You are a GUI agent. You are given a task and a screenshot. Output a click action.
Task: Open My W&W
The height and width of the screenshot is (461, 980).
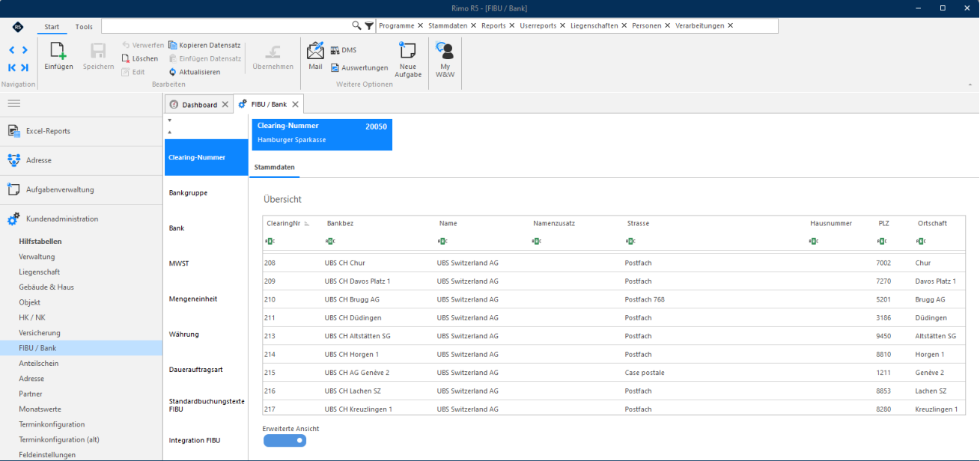click(445, 59)
